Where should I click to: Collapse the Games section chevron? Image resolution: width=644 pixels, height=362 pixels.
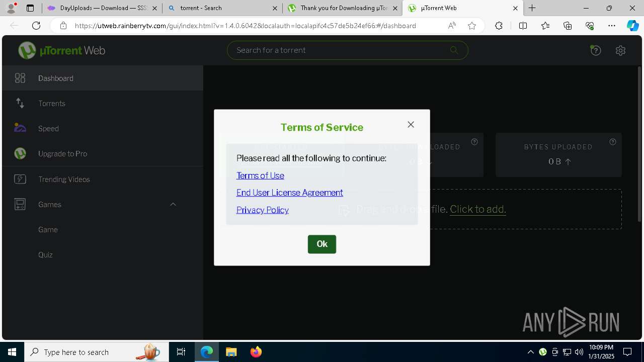(x=173, y=204)
